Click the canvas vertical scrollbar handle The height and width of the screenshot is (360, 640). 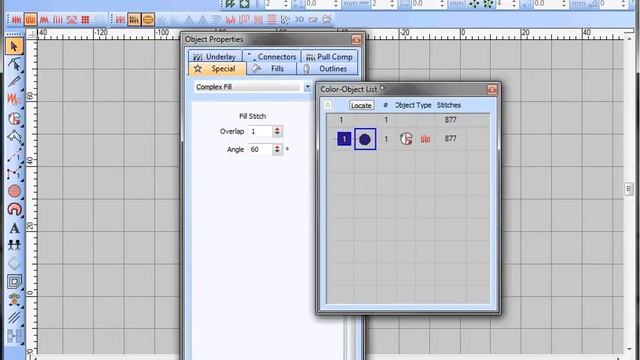[x=629, y=189]
